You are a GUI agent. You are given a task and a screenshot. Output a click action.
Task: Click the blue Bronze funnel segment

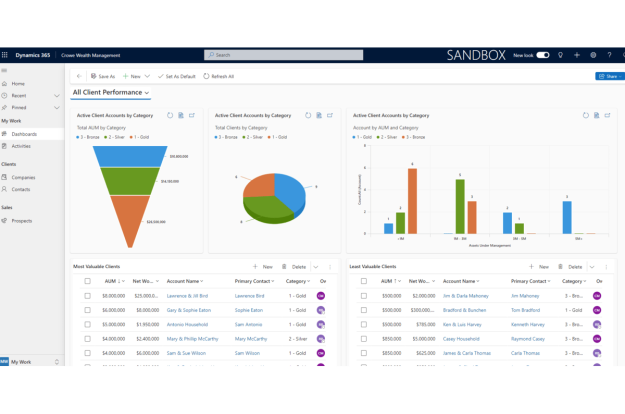tap(130, 156)
